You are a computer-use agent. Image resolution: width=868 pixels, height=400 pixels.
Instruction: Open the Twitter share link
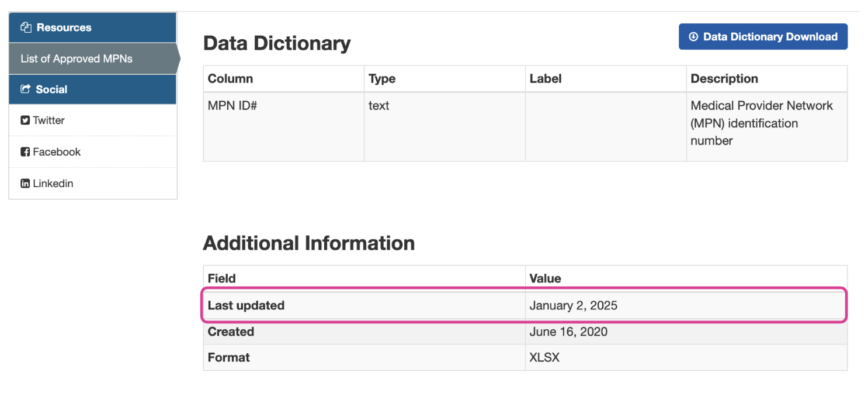coord(48,120)
